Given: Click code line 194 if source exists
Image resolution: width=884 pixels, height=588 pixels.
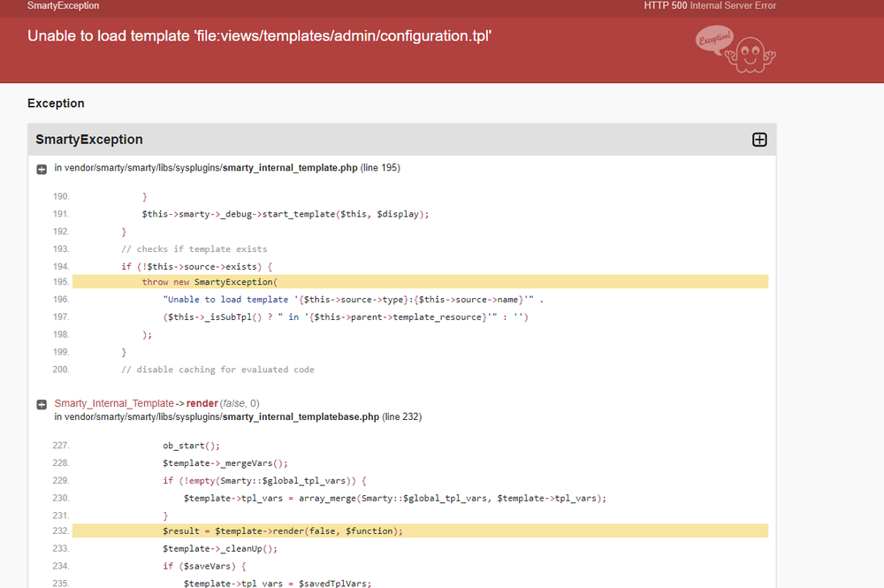Looking at the screenshot, I should [x=197, y=267].
